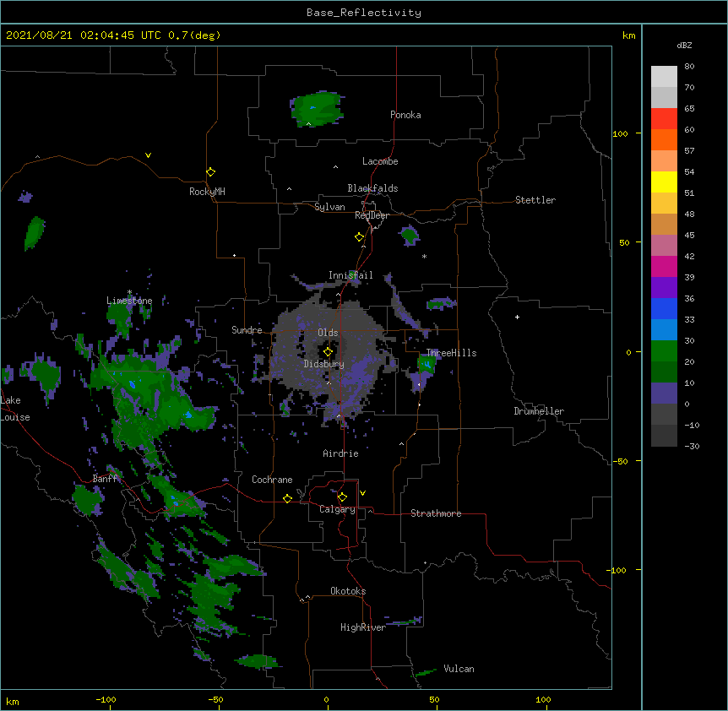Click the Ponoka city label
728x711 pixels.
click(x=405, y=115)
